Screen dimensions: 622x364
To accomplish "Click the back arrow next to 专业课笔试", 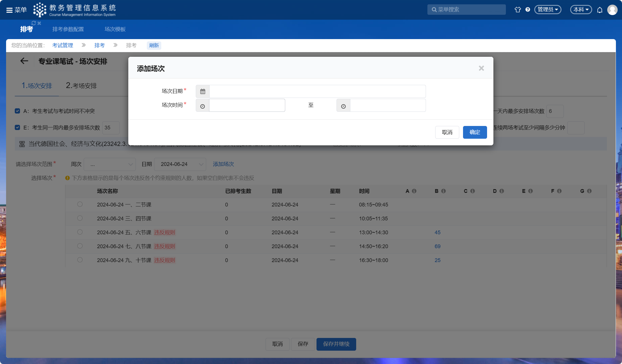I will point(24,61).
